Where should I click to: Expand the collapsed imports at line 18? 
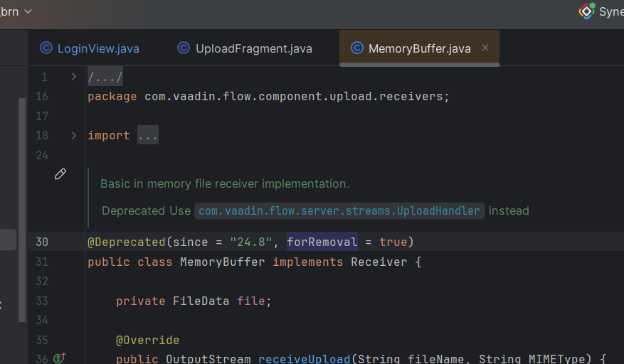(74, 135)
